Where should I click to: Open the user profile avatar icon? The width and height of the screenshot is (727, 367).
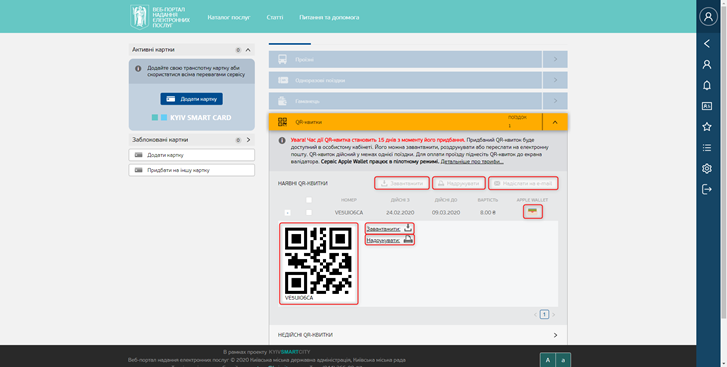click(x=708, y=17)
